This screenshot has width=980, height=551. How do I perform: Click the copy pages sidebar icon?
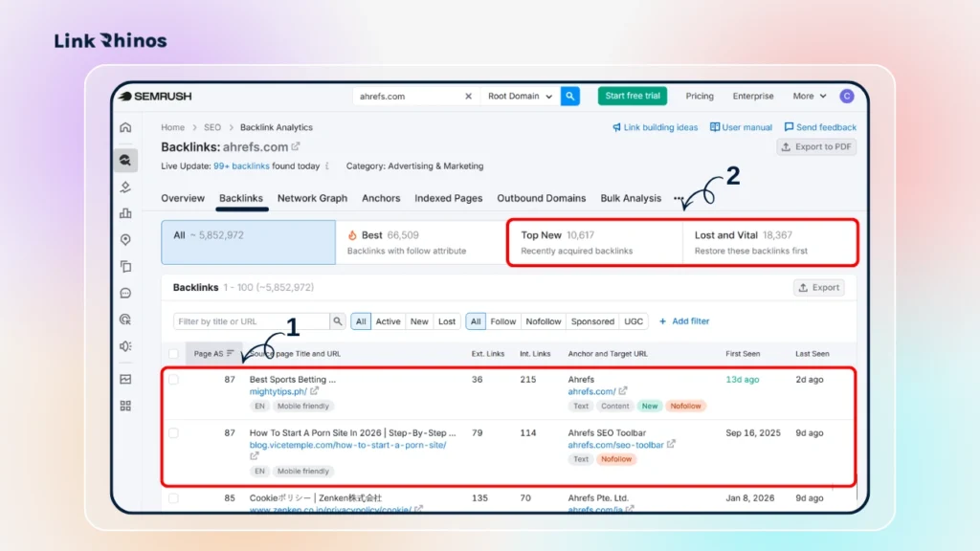point(125,267)
